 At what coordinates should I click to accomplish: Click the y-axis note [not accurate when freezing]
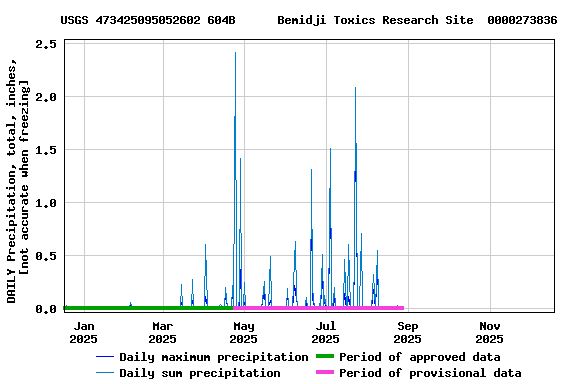24,177
